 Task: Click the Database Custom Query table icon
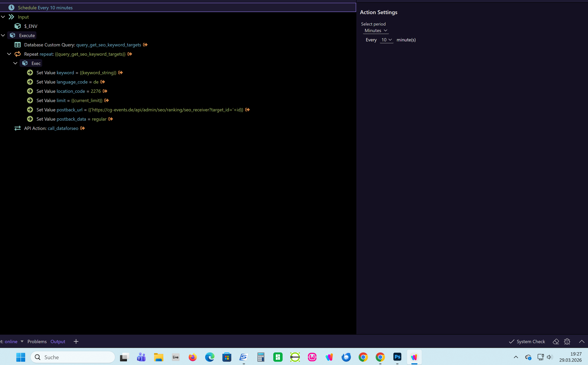(18, 45)
